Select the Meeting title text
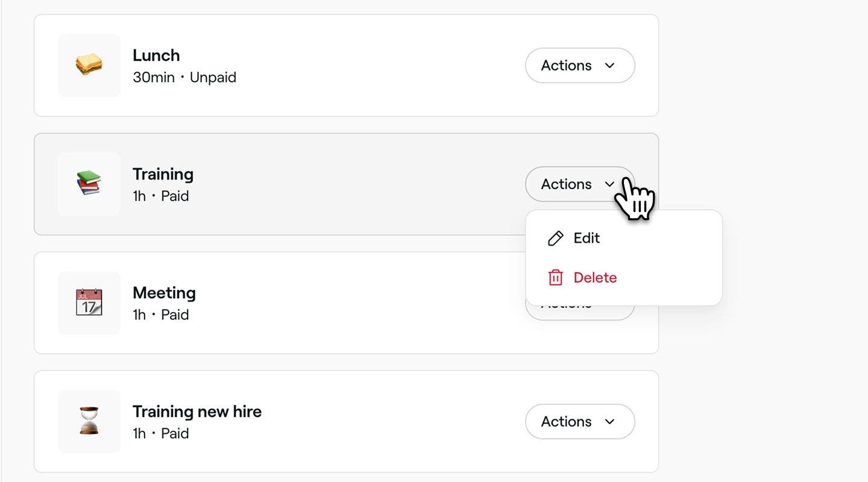Viewport: 868px width, 482px height. point(164,293)
